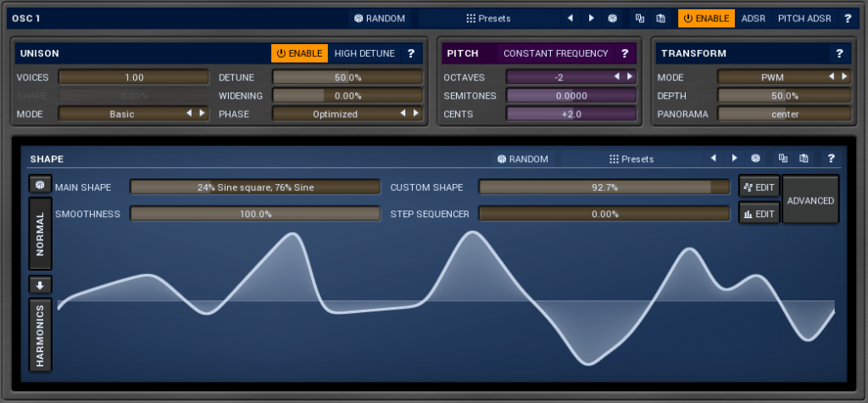Select previous PHASE option arrow
The image size is (868, 403).
pos(403,113)
